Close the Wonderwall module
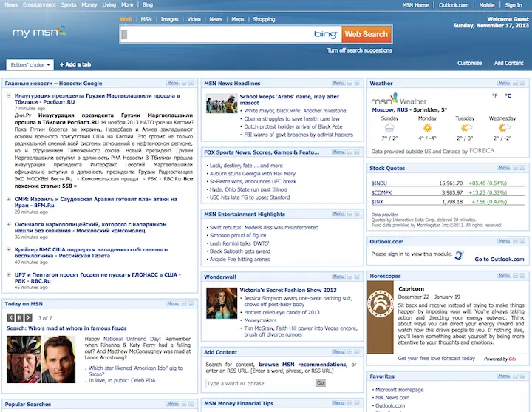Viewport: 532px width, 412px height. click(357, 277)
